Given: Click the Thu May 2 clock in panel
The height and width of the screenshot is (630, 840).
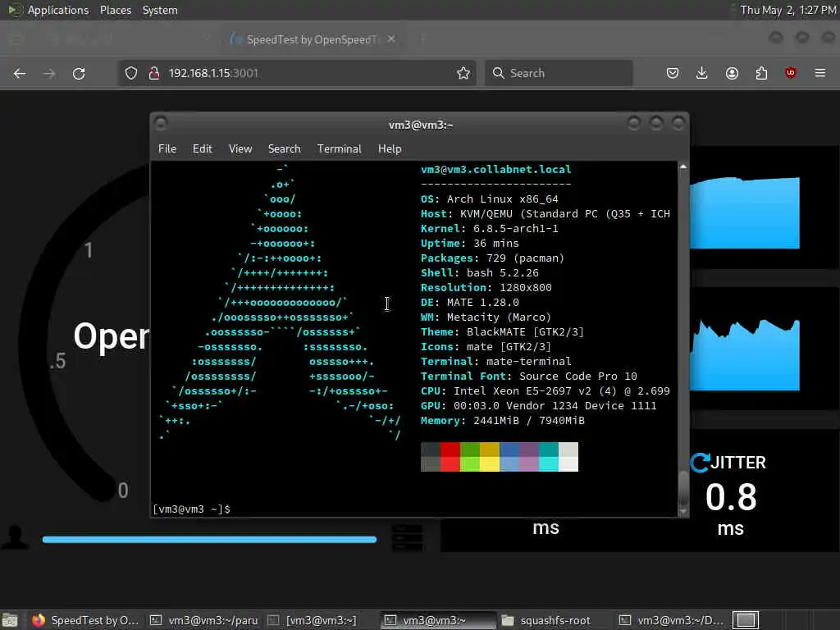Looking at the screenshot, I should click(x=788, y=10).
